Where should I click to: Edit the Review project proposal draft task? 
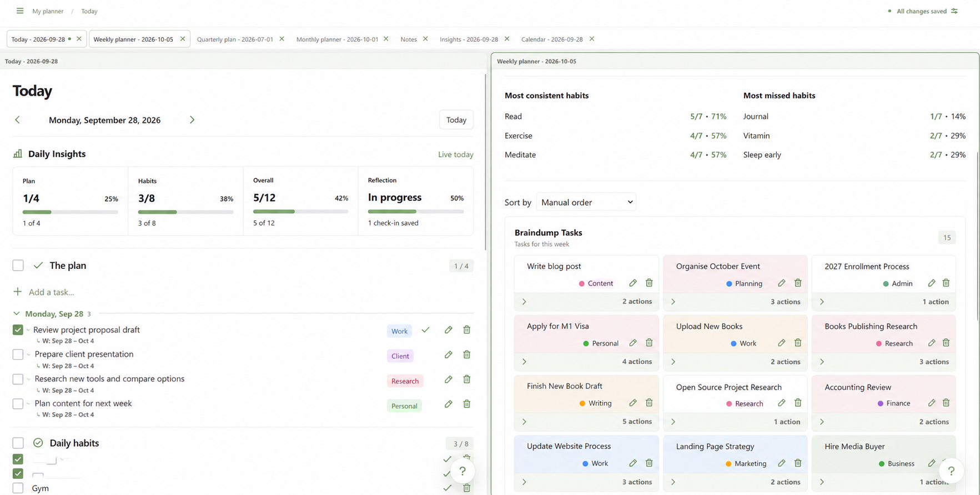[448, 330]
